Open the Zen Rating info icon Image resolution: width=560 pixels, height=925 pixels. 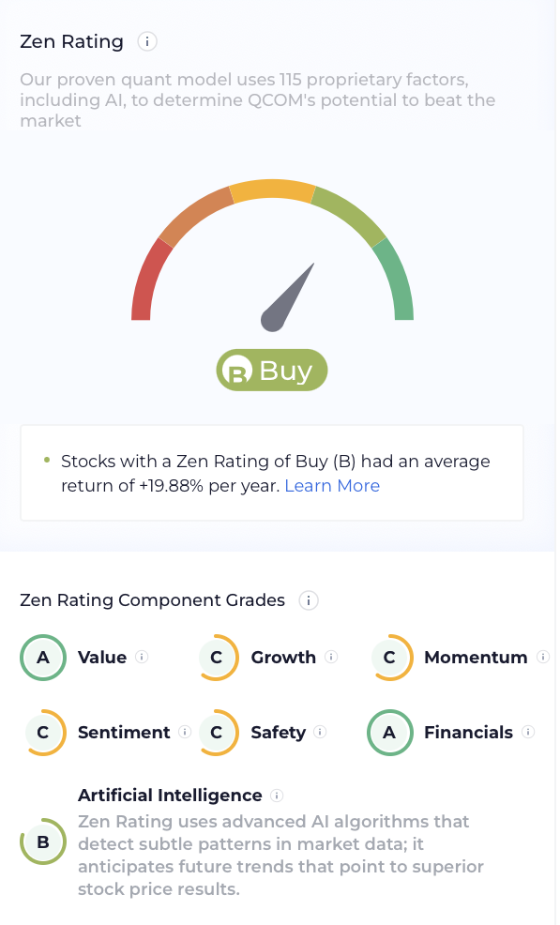coord(147,42)
